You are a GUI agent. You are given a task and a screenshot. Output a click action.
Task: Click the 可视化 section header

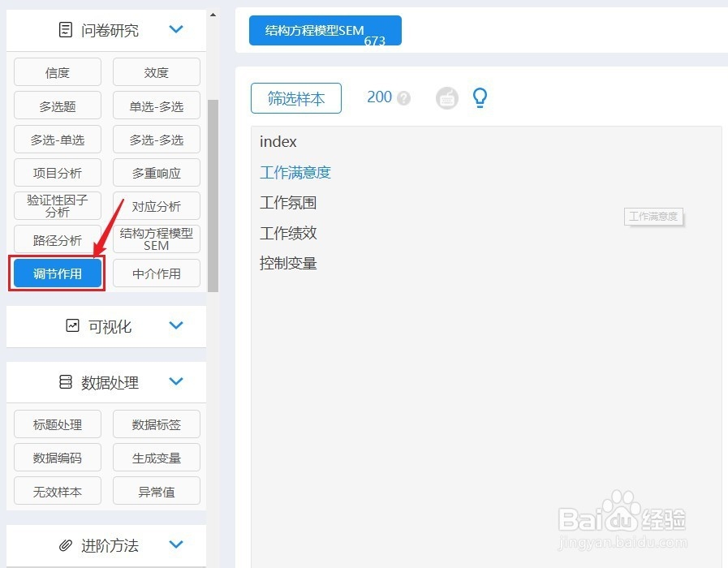click(106, 326)
